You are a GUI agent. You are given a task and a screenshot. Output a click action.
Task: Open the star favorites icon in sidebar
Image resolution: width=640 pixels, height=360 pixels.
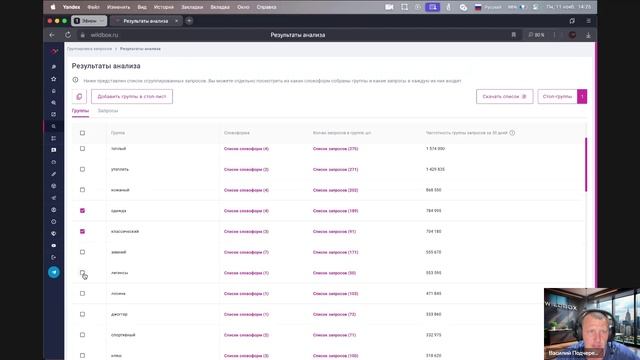pos(53,79)
